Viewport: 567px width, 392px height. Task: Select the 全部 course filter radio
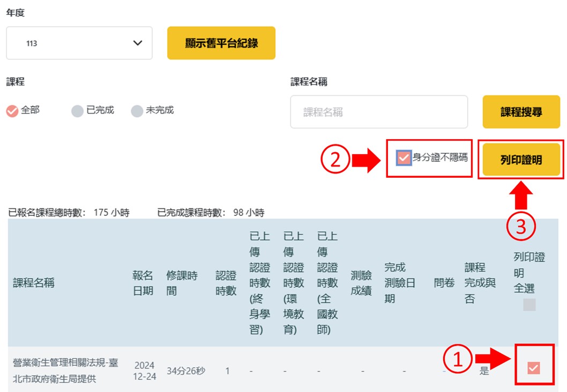pos(12,111)
